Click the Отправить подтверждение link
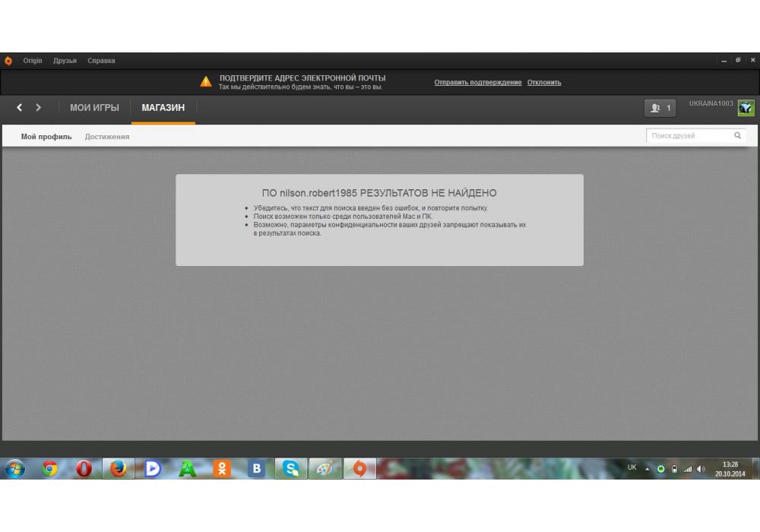The width and height of the screenshot is (760, 532). pyautogui.click(x=477, y=82)
